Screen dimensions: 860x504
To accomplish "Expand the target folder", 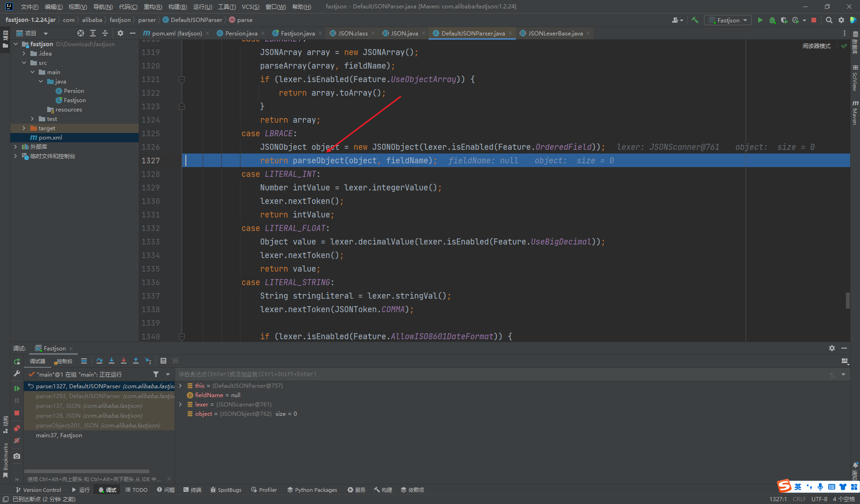I will (x=24, y=128).
